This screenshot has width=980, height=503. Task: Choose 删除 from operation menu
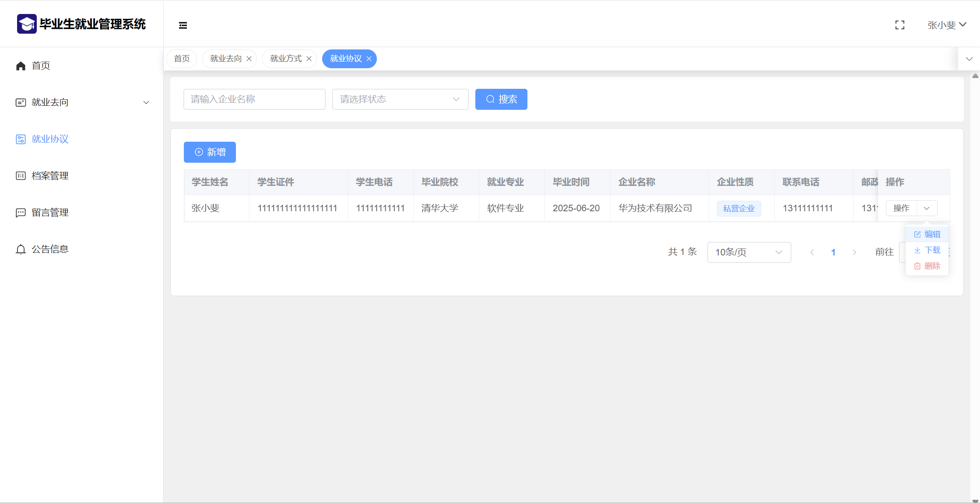click(x=927, y=266)
